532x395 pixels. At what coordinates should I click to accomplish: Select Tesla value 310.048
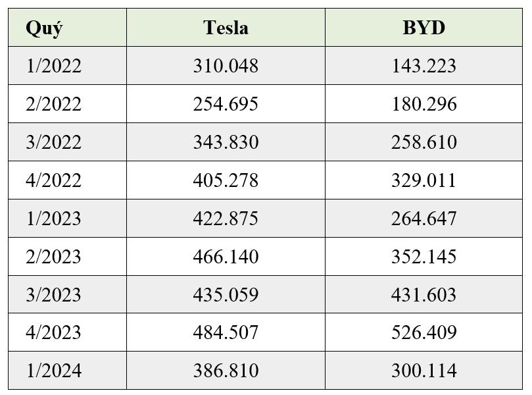click(x=226, y=66)
